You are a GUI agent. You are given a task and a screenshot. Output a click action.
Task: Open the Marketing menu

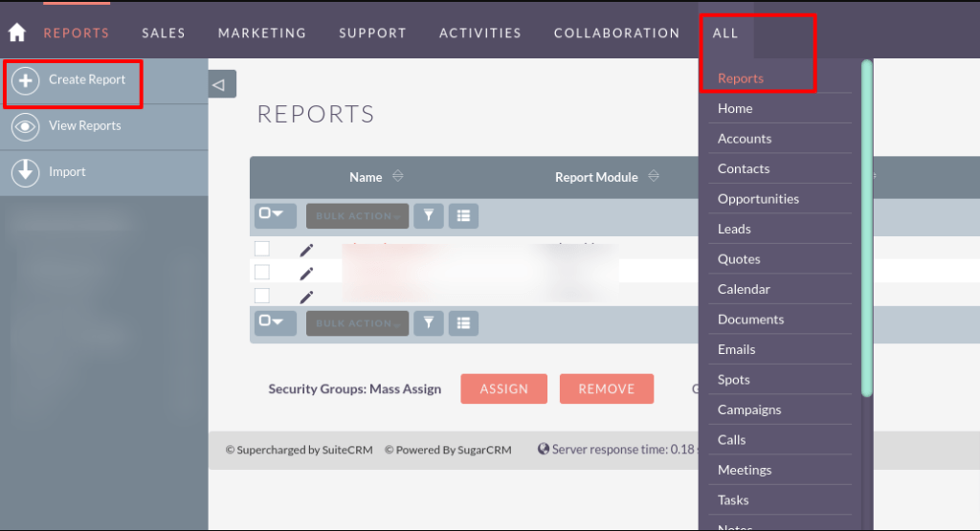pyautogui.click(x=262, y=33)
